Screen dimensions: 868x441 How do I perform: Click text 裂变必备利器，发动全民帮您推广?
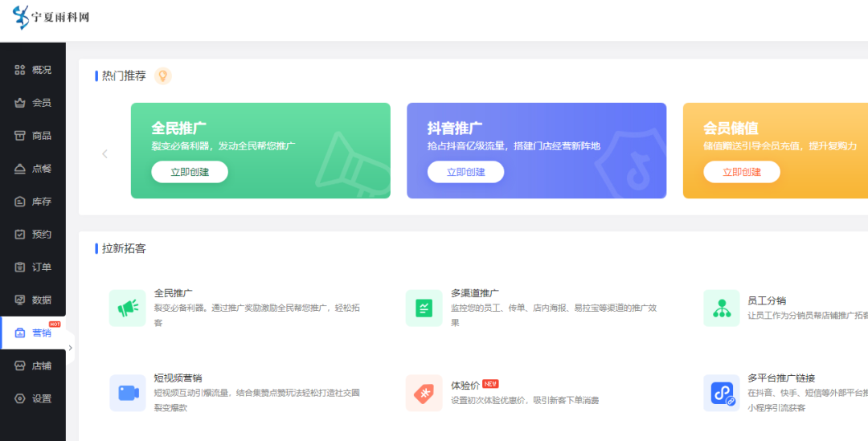[x=223, y=146]
